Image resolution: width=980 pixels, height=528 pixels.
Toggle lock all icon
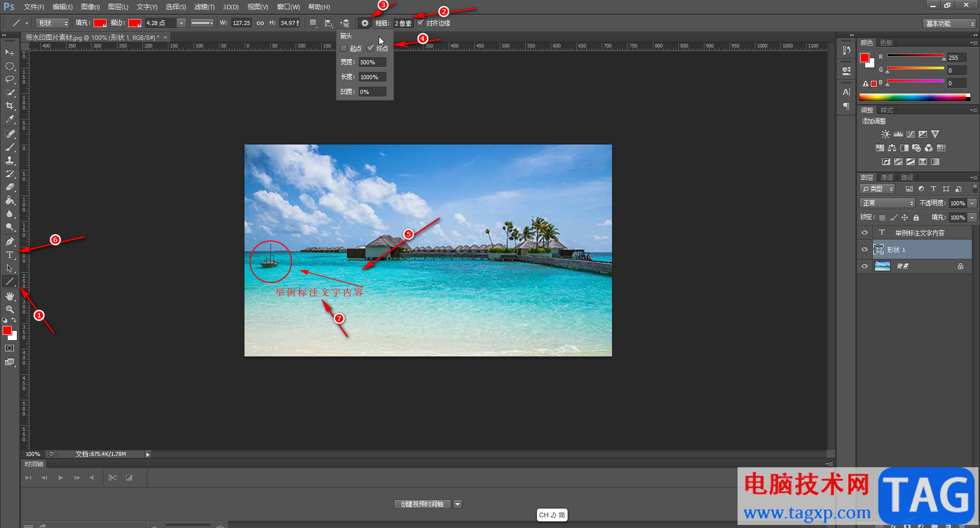point(916,218)
